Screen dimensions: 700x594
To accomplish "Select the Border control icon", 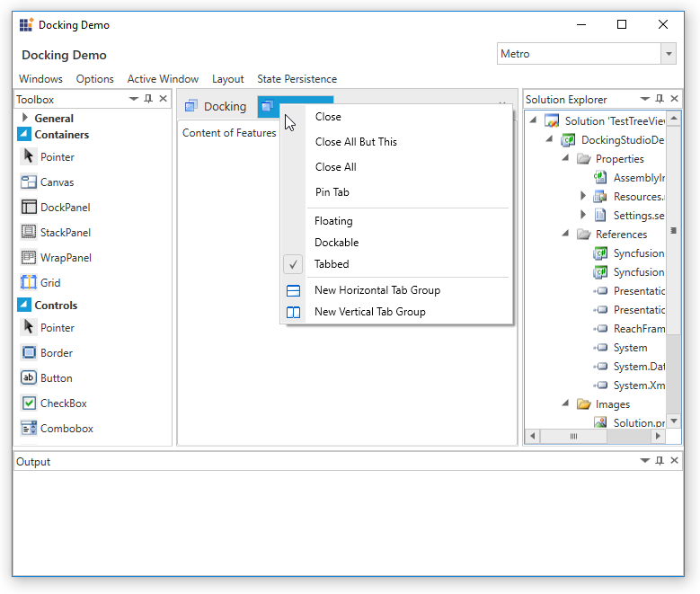I will coord(29,353).
